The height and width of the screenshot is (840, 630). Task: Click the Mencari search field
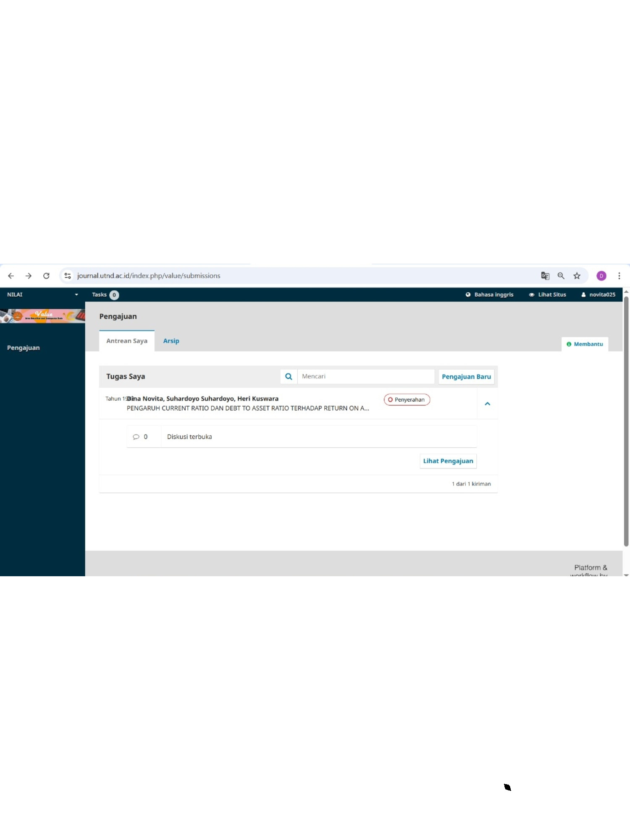pyautogui.click(x=366, y=376)
